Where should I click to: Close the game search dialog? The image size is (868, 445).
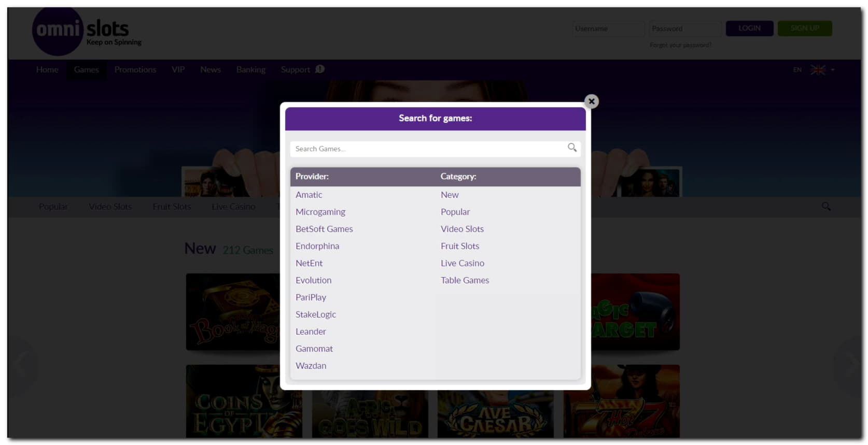click(591, 101)
